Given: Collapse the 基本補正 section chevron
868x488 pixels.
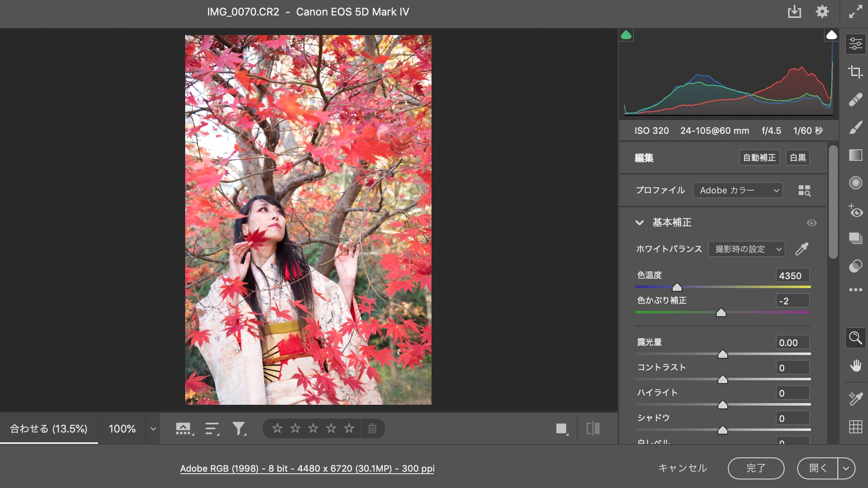Looking at the screenshot, I should [640, 223].
